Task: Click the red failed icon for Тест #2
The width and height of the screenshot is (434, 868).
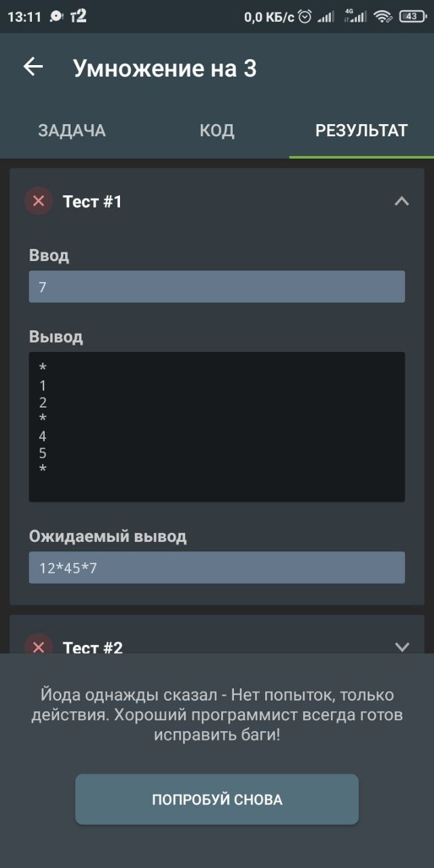Action: (x=39, y=646)
